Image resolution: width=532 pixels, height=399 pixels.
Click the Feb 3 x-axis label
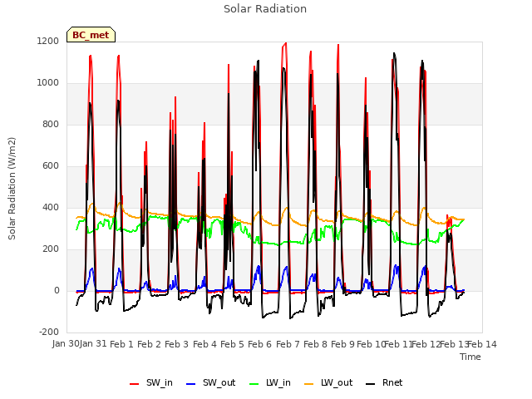(177, 344)
